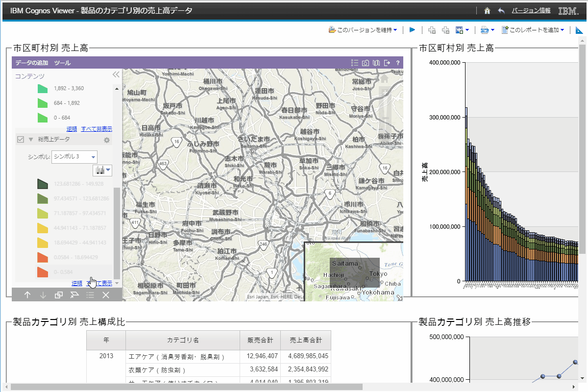
Task: Collapse the 総売上データ layer triangle
Action: (x=30, y=140)
